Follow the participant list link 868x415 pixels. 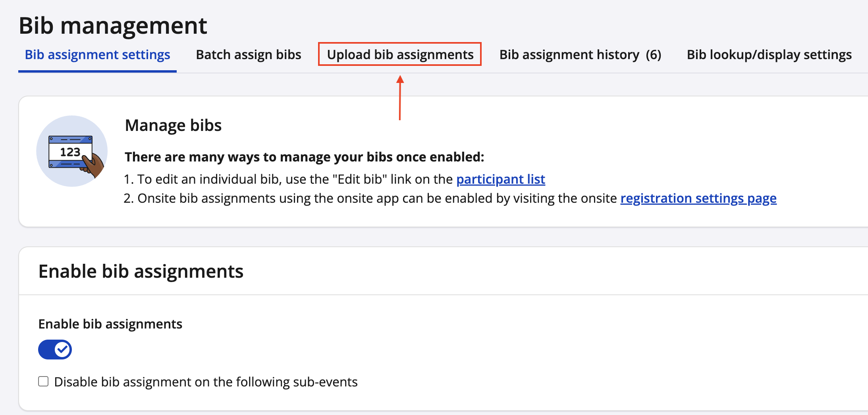[x=500, y=179]
